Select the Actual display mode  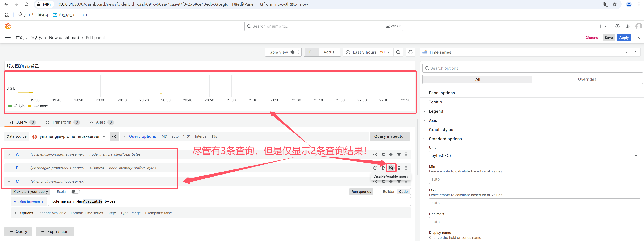click(x=329, y=52)
